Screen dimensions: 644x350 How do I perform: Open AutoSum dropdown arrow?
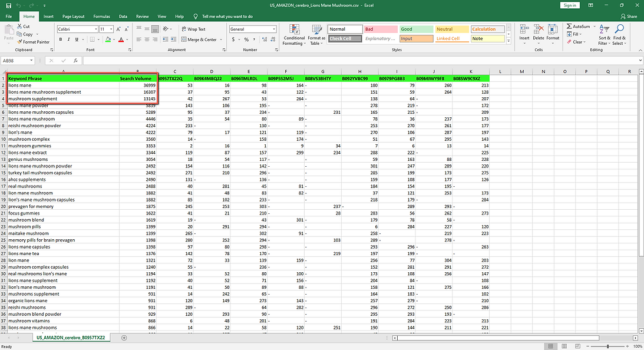pyautogui.click(x=595, y=27)
